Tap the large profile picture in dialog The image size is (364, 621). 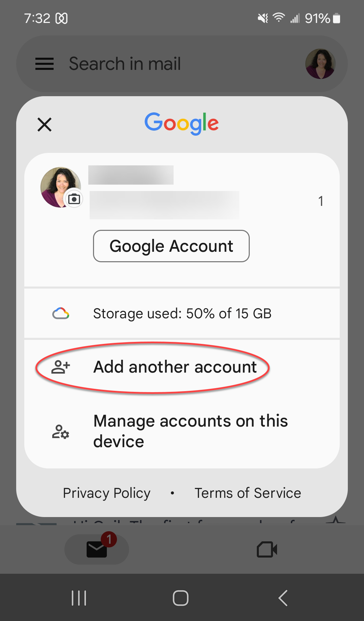[61, 187]
